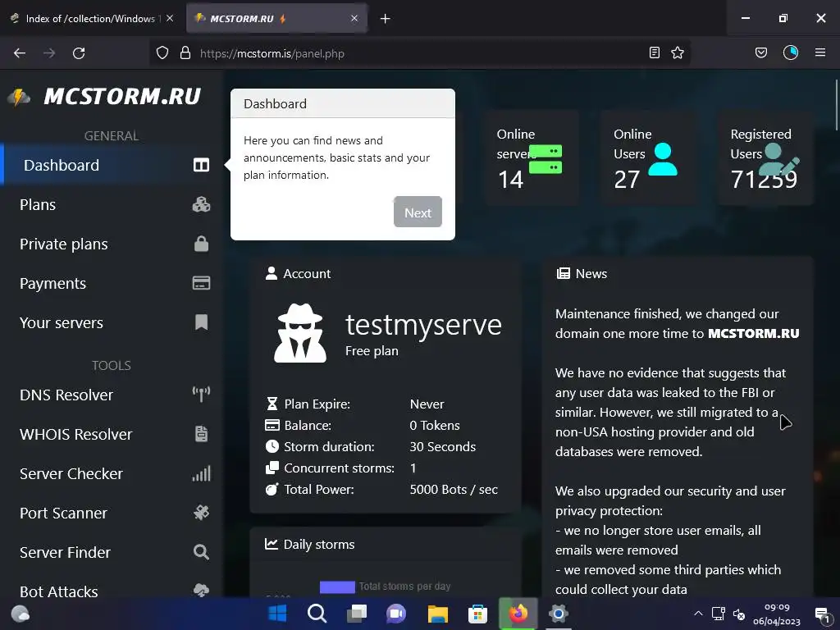This screenshot has height=630, width=840.
Task: Open the Plans sidebar item
Action: point(111,204)
